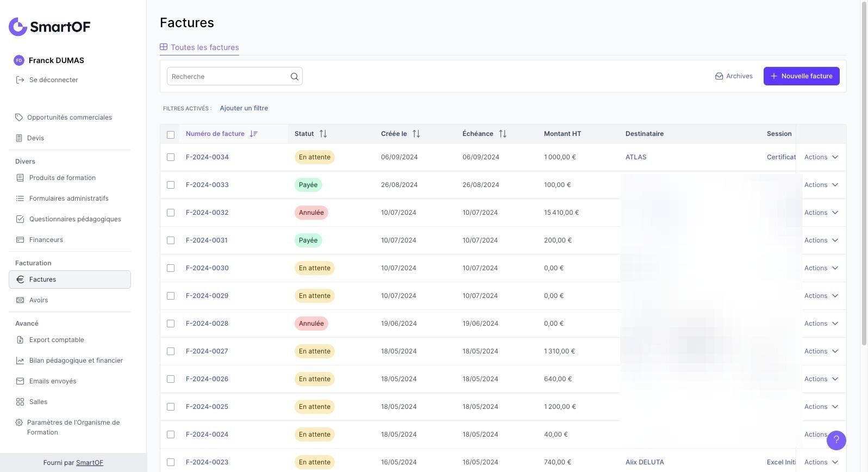
Task: Click into the Recherche search field
Action: [x=228, y=77]
